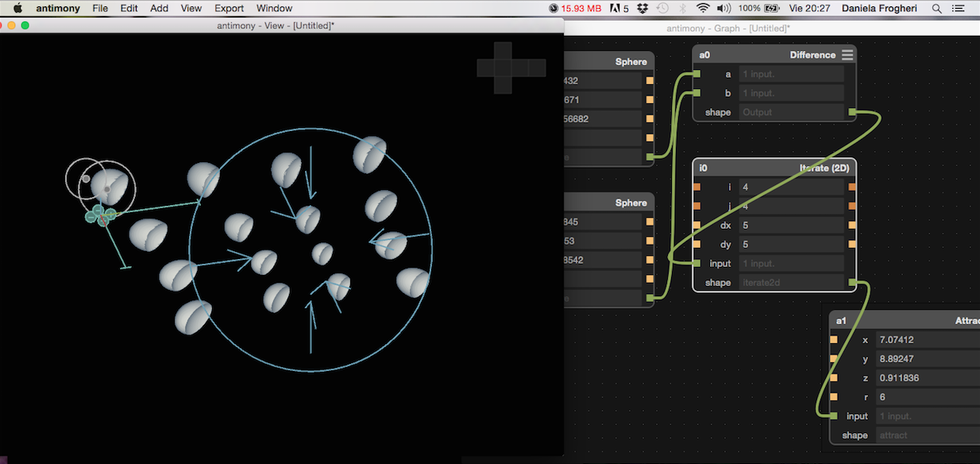Image resolution: width=980 pixels, height=464 pixels.
Task: Click the view orientation cube widget
Action: (x=511, y=68)
